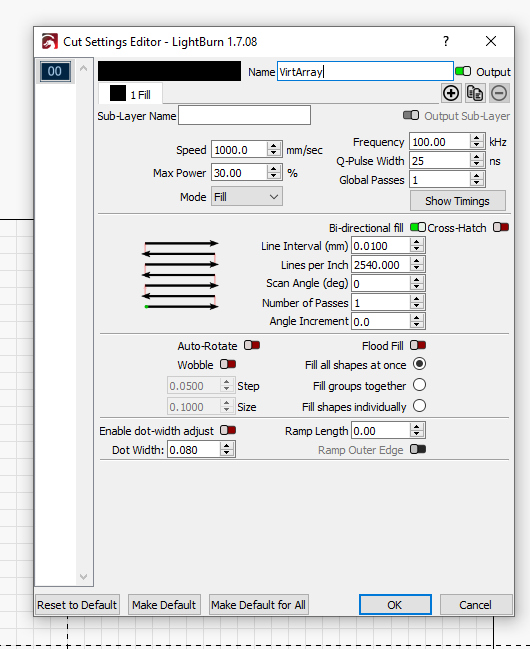Screen dimensions: 530x649
Task: Turn on the Wobble switch
Action: click(x=228, y=364)
